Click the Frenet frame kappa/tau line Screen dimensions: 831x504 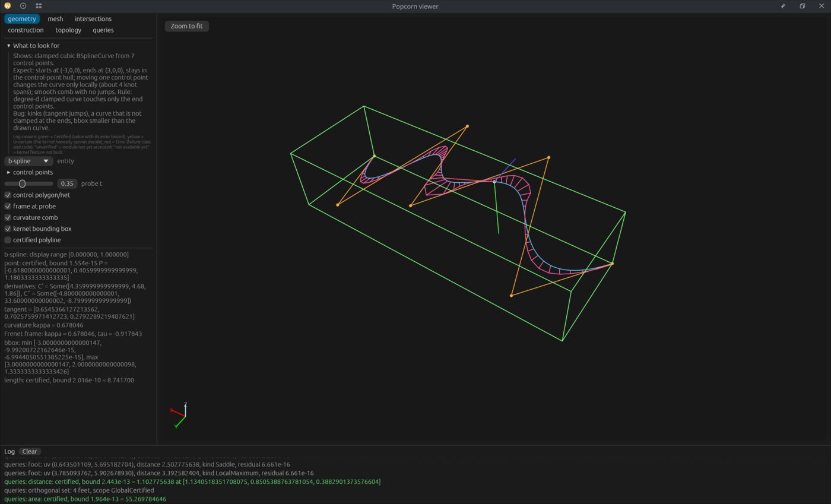[x=73, y=334]
